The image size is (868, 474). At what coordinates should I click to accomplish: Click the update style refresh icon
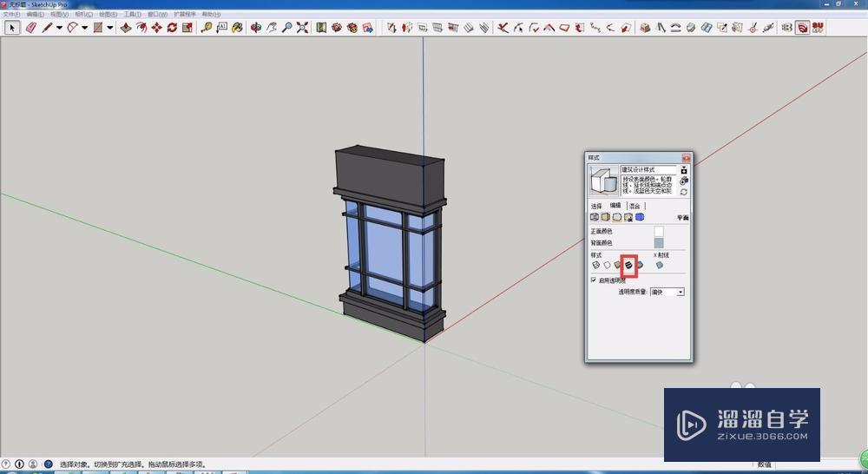684,192
